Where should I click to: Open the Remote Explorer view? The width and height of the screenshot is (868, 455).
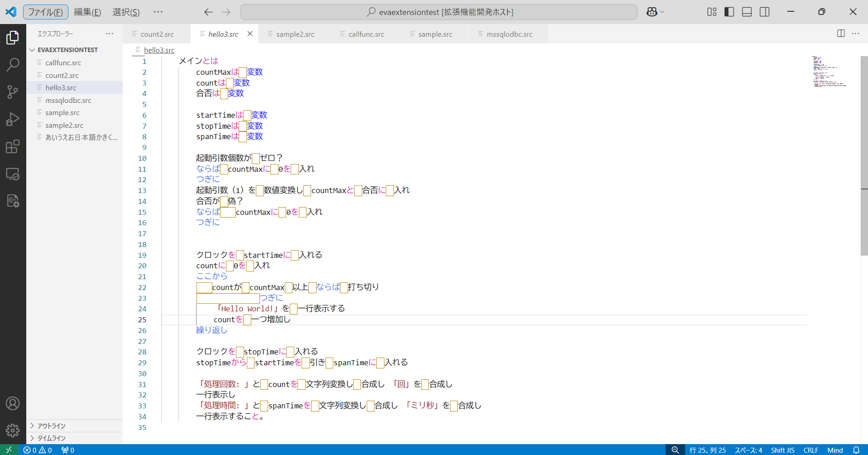[12, 174]
